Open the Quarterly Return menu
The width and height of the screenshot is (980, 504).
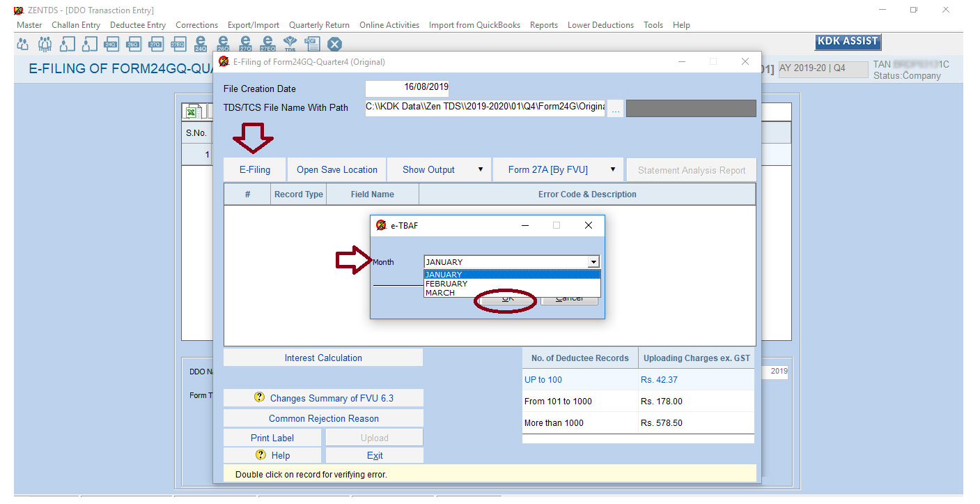pyautogui.click(x=319, y=25)
